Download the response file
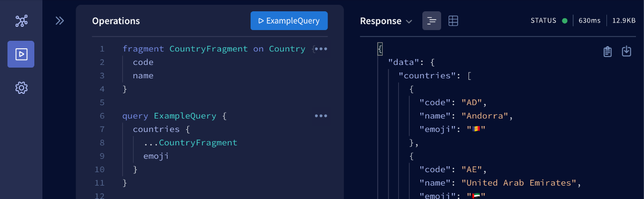The image size is (644, 199). [x=626, y=51]
